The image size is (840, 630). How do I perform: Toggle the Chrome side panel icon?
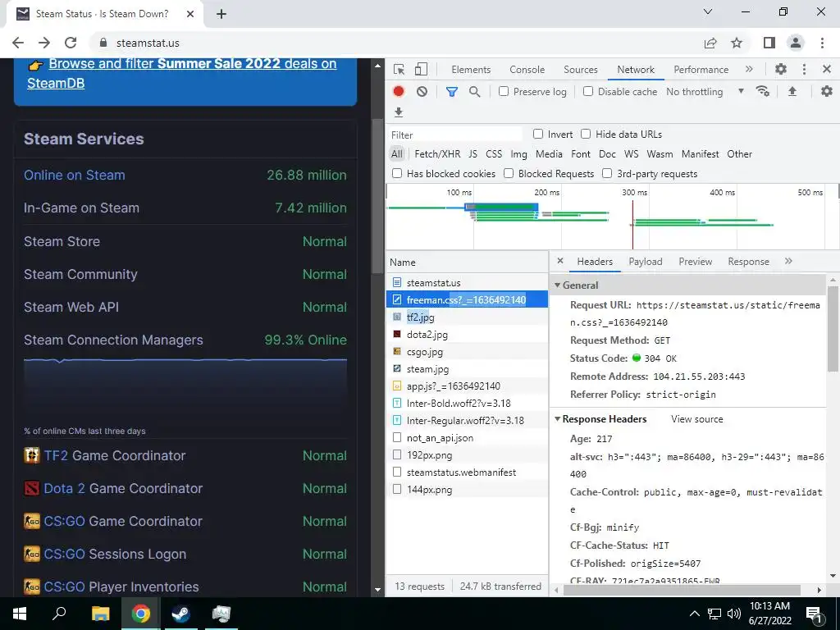[x=769, y=43]
